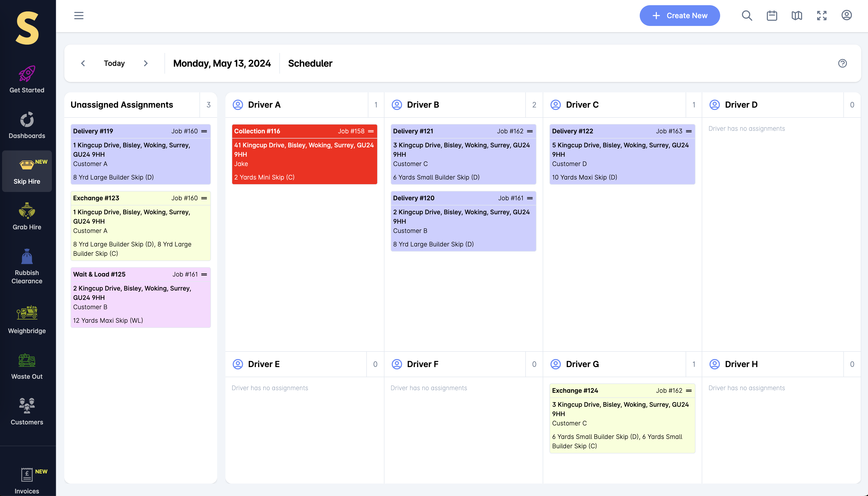The width and height of the screenshot is (868, 496).
Task: Select Delivery #122 card title
Action: 572,131
